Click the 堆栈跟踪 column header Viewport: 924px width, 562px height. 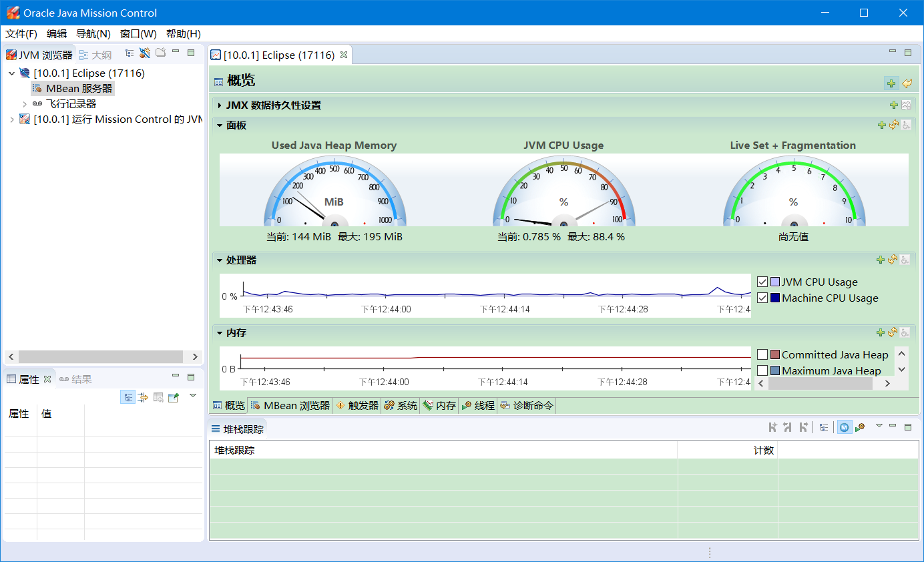point(443,451)
